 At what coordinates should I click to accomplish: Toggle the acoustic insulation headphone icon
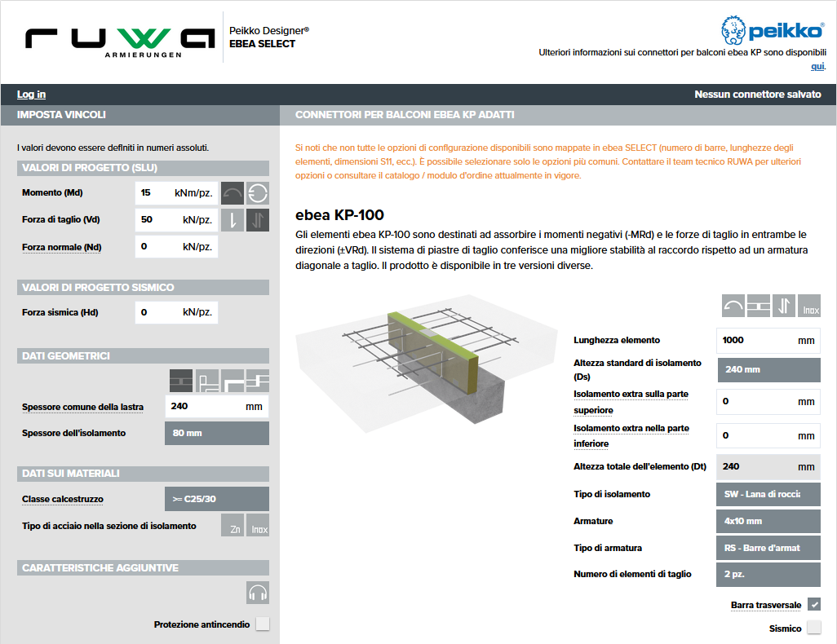click(x=258, y=593)
